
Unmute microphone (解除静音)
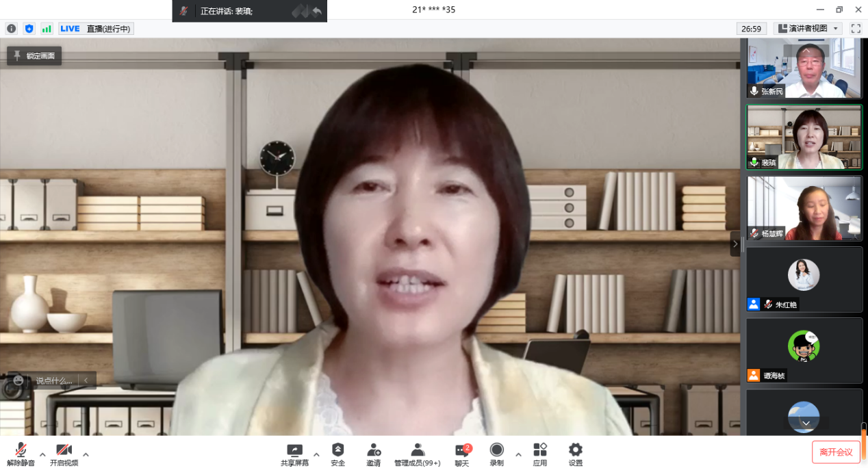[x=21, y=453]
